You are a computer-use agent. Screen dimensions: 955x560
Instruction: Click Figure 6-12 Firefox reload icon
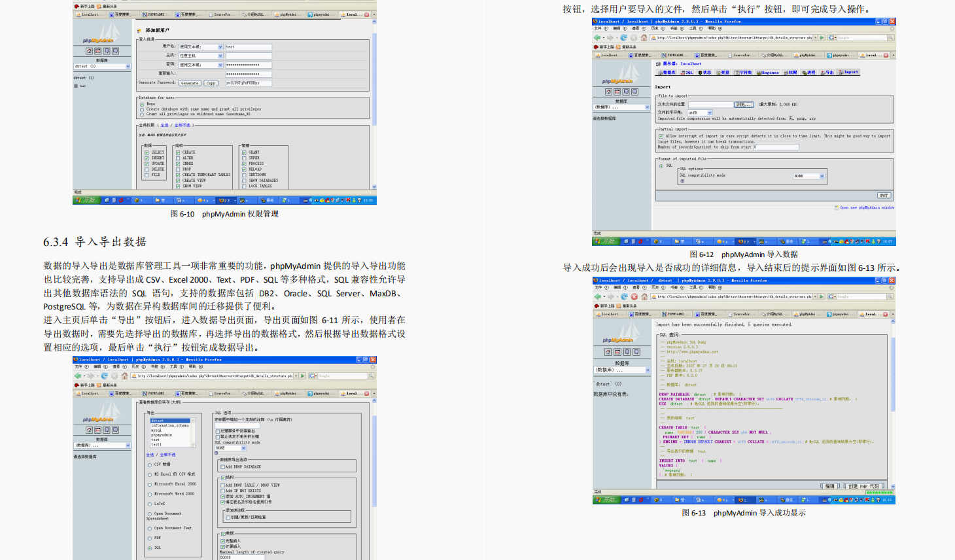[x=624, y=38]
